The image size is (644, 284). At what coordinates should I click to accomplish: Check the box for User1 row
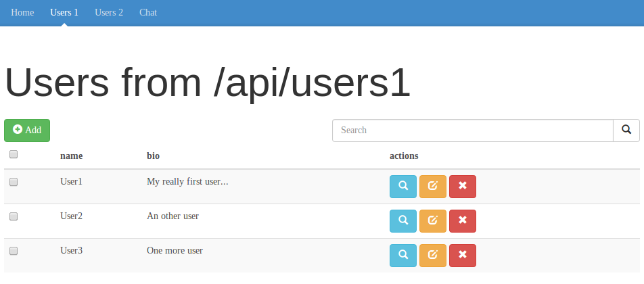(x=14, y=182)
